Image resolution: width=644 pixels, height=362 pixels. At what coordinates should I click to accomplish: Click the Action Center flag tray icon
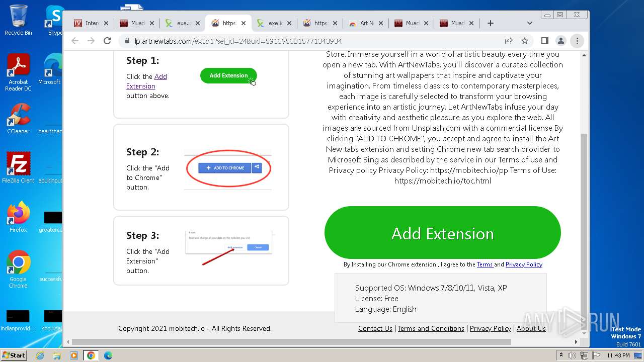click(596, 355)
